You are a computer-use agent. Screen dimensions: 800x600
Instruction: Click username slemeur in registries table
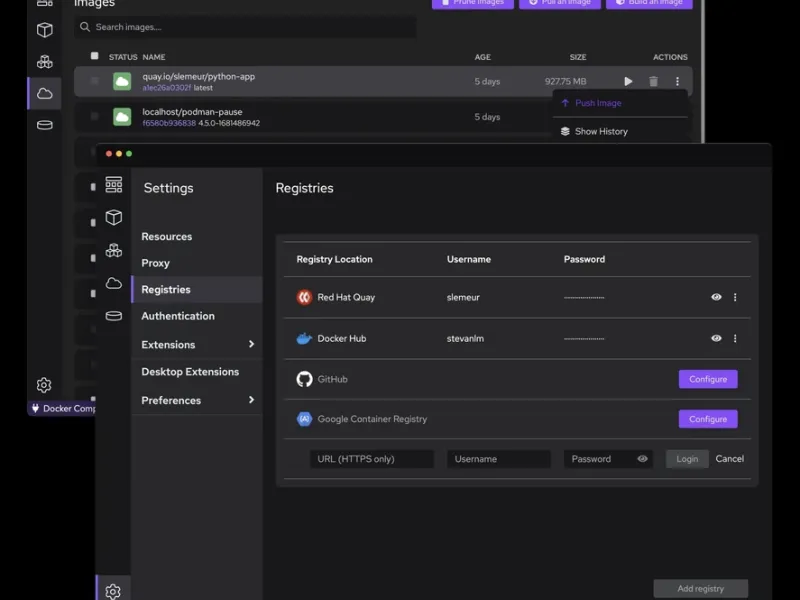tap(463, 297)
